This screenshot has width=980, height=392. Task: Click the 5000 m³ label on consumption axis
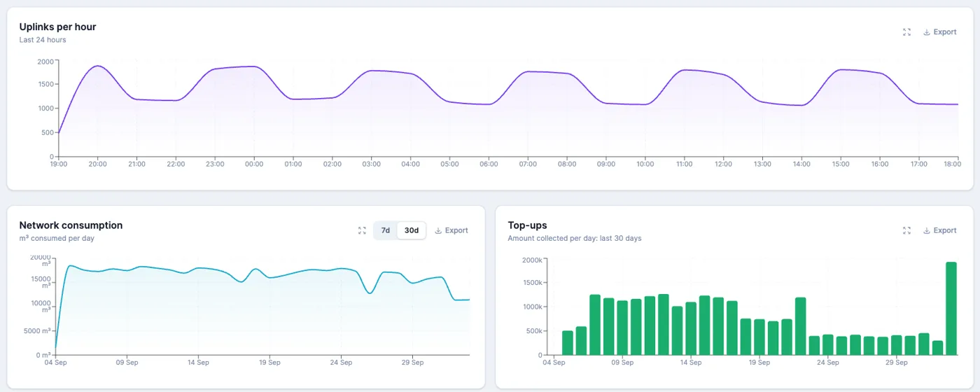coord(38,331)
